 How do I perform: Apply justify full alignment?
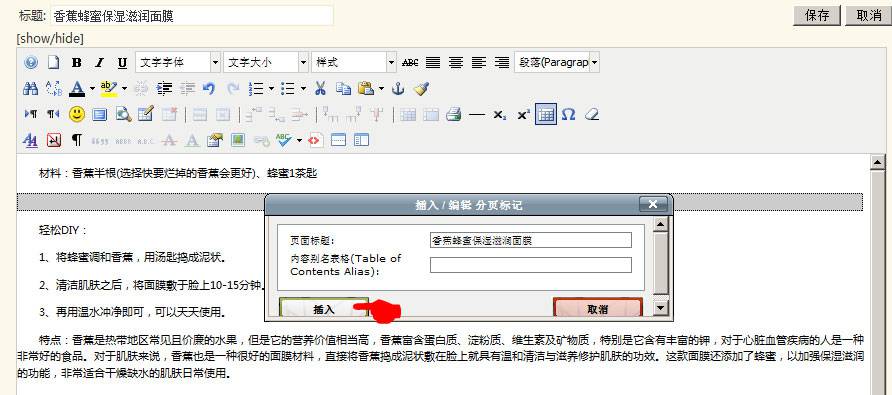pyautogui.click(x=433, y=63)
